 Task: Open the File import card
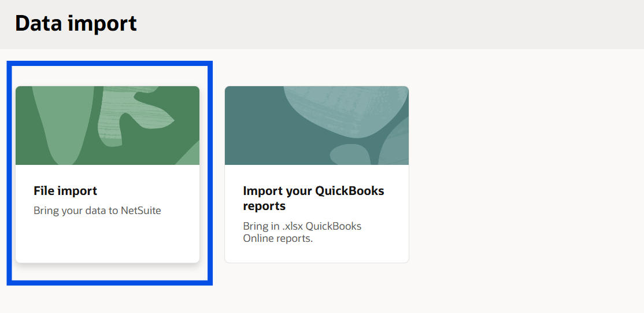click(x=107, y=174)
